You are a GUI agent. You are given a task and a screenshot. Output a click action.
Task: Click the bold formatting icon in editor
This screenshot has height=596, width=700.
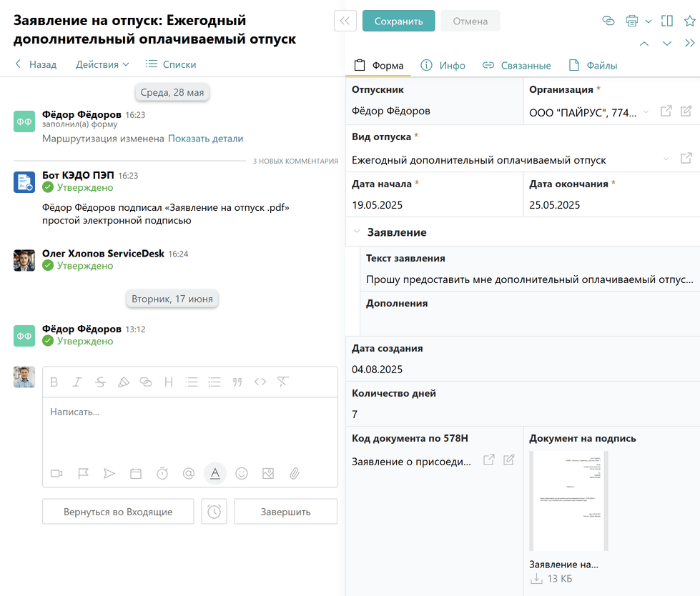coord(54,382)
